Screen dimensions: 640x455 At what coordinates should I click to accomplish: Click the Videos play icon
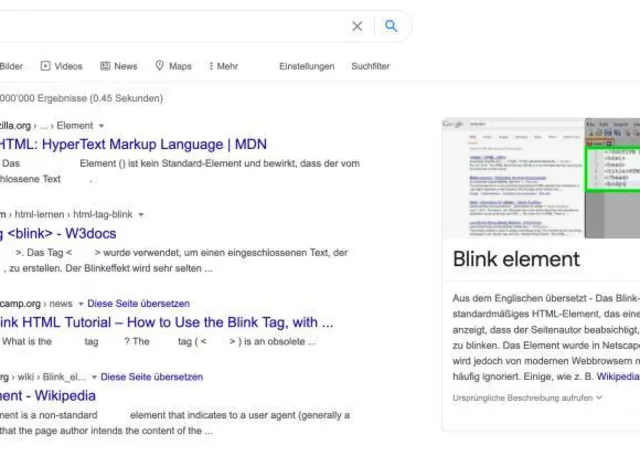coord(45,66)
